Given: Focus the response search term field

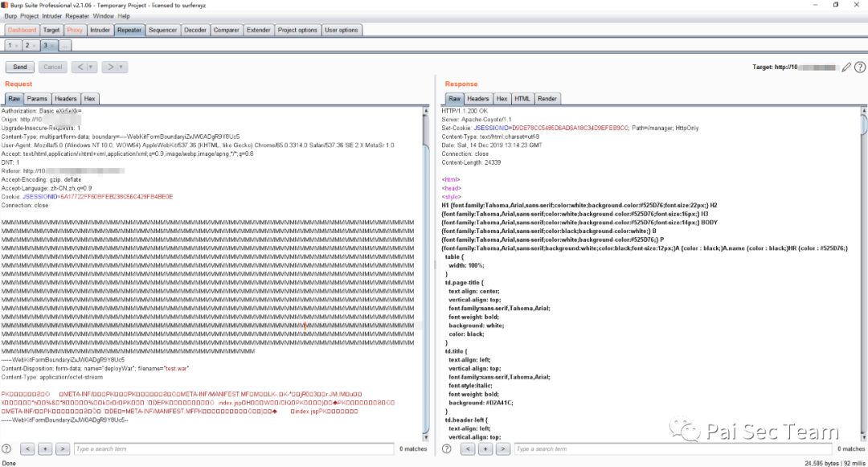Looking at the screenshot, I should 674,449.
